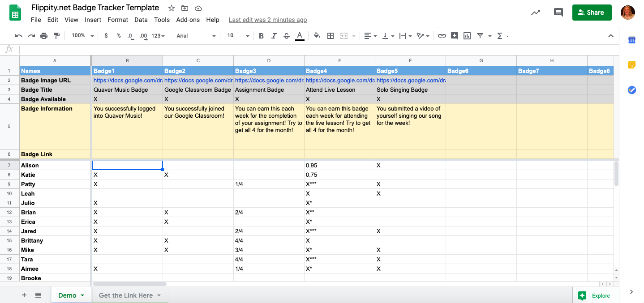Click the undo arrow icon

point(18,36)
